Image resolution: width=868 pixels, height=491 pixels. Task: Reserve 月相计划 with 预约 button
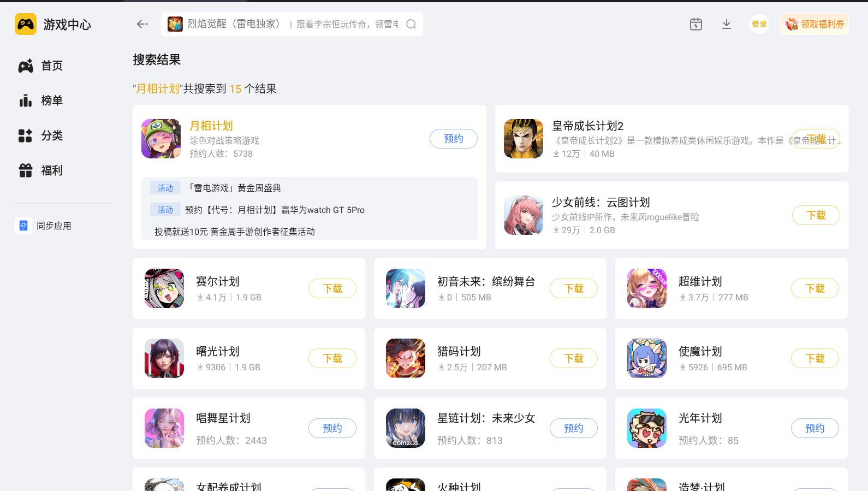coord(454,139)
